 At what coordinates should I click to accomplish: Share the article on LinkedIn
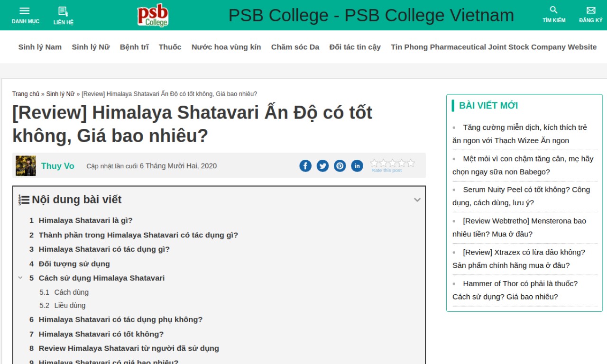point(357,166)
